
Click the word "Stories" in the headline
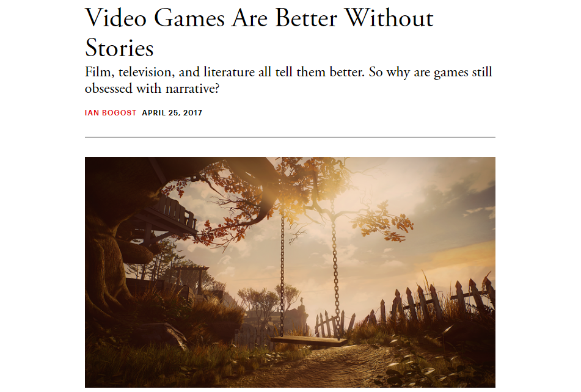tap(119, 48)
